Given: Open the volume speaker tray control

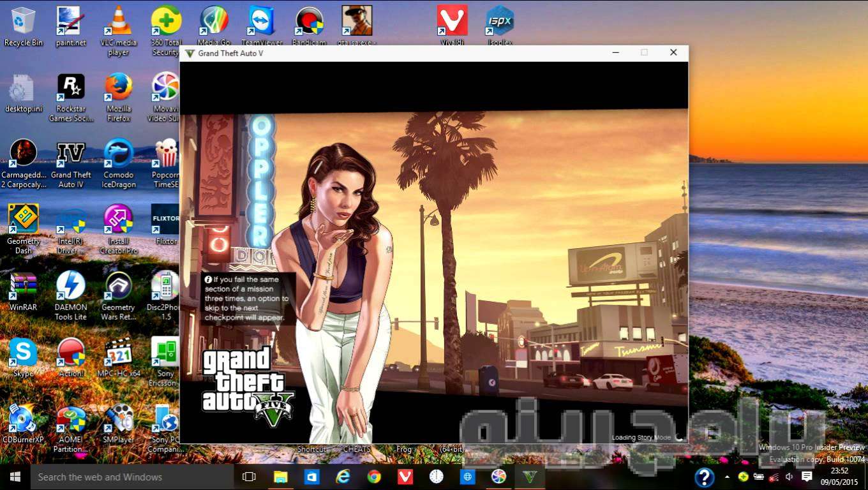Looking at the screenshot, I should (x=789, y=477).
